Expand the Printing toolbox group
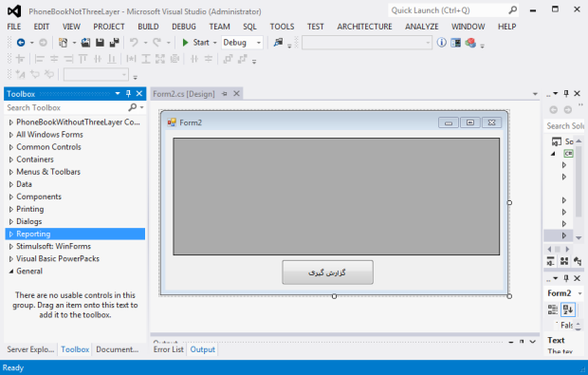The height and width of the screenshot is (375, 588). point(11,209)
